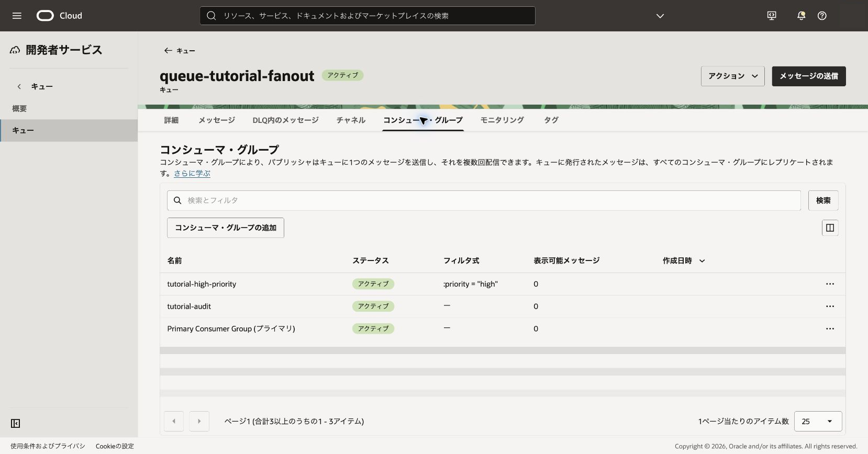
Task: Open Cookieの設定 footer link
Action: (115, 446)
